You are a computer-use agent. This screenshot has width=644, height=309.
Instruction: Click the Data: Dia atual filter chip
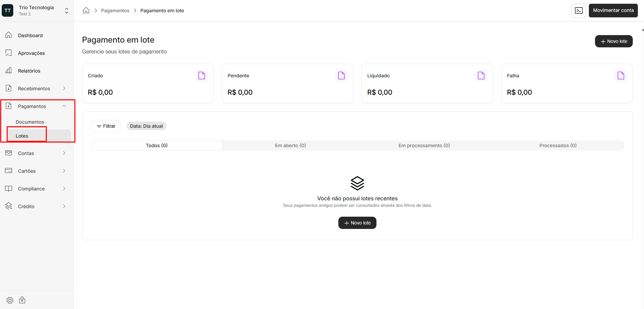pos(146,126)
